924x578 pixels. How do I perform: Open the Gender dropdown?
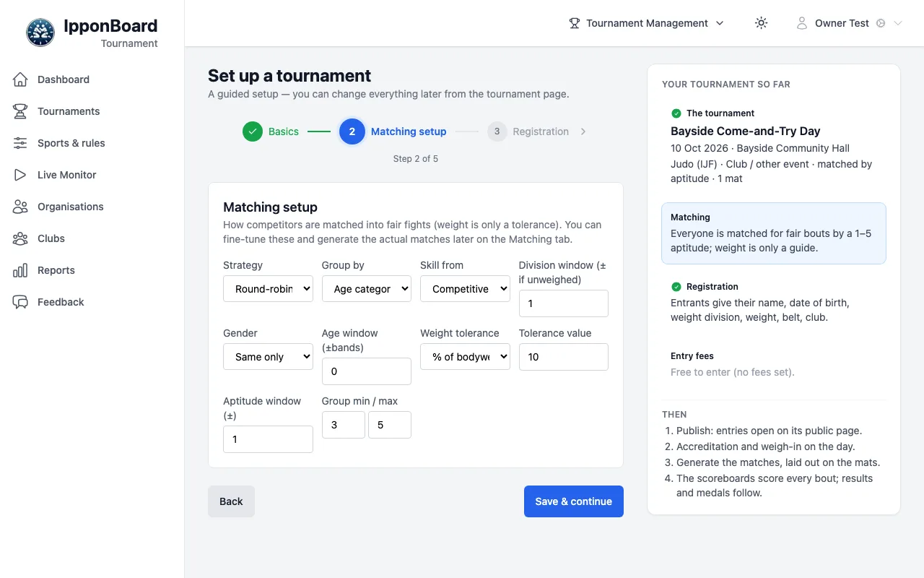pos(268,357)
